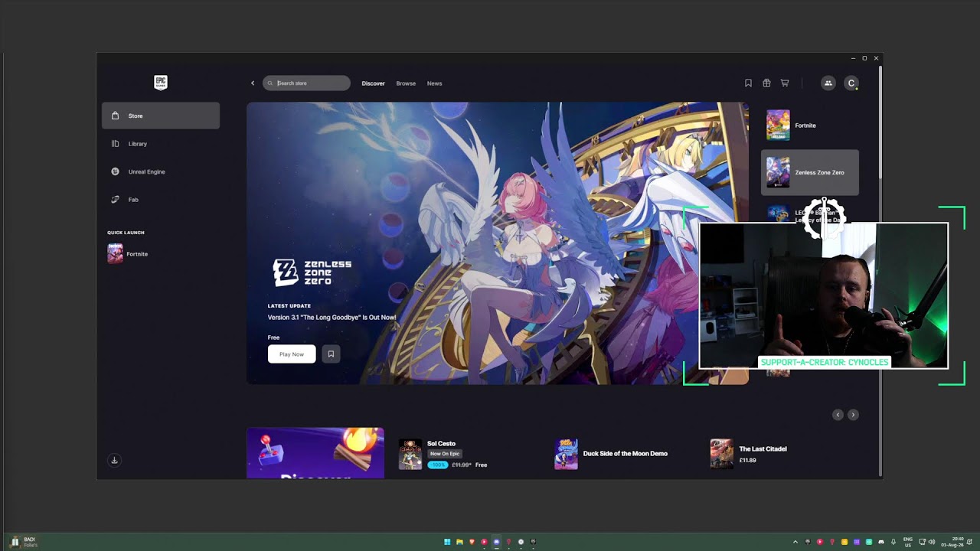Add Zenless Zone Zero to wishlist
The width and height of the screenshot is (980, 551).
tap(331, 354)
